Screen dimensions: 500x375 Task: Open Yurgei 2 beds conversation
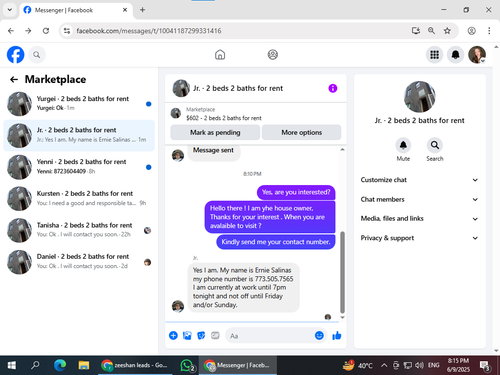pyautogui.click(x=79, y=104)
